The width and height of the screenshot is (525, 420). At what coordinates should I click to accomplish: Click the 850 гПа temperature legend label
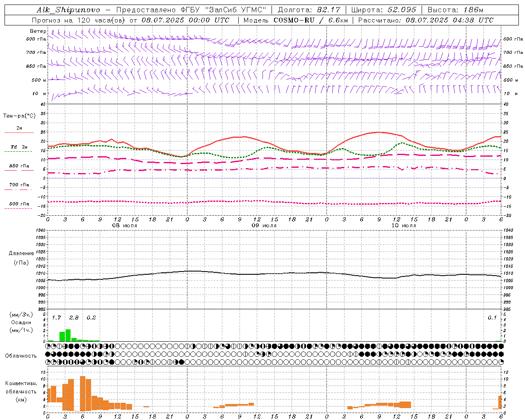click(19, 166)
